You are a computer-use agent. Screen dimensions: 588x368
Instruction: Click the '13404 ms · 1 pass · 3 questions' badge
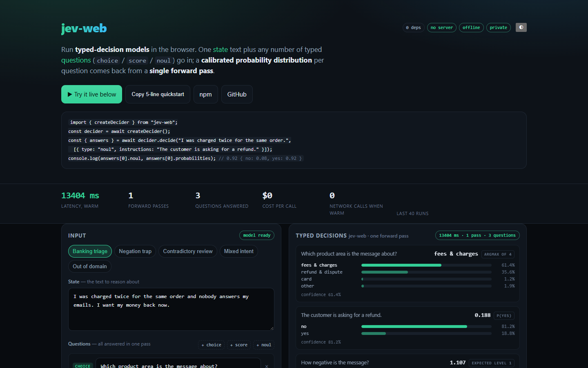point(477,236)
